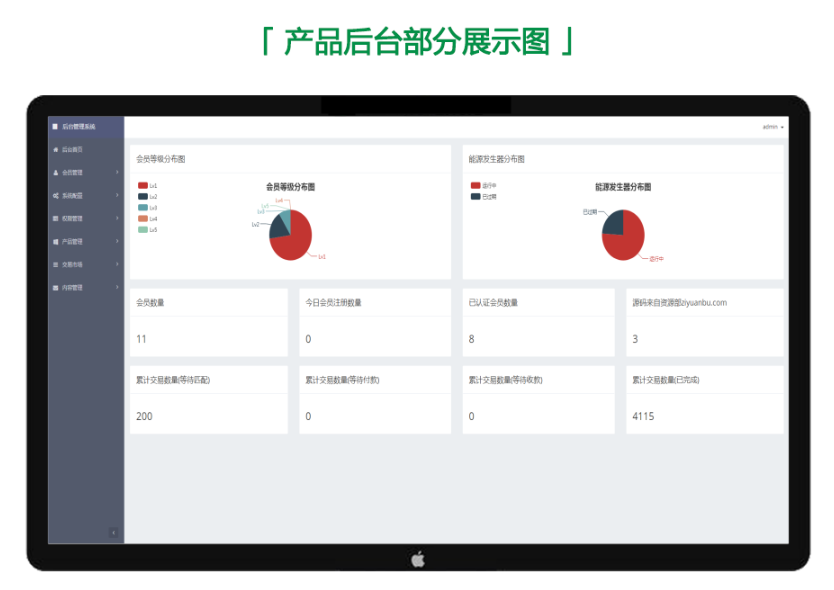The image size is (834, 590).
Task: Click the list icon for 交易市场
Action: coord(56,264)
